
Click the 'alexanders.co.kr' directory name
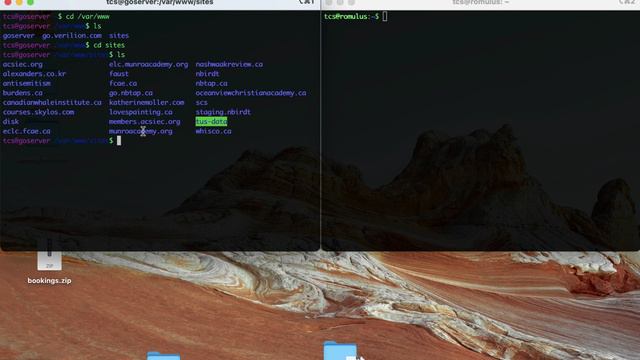tap(34, 73)
